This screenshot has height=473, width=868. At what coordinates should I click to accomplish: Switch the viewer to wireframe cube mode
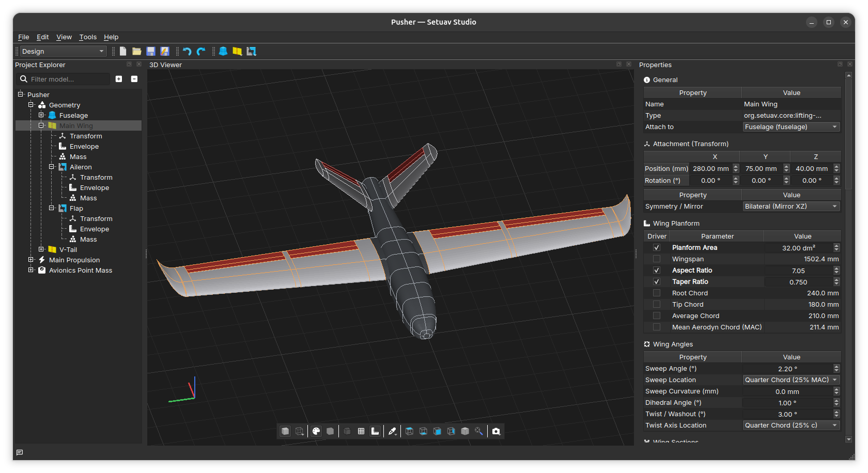[299, 431]
